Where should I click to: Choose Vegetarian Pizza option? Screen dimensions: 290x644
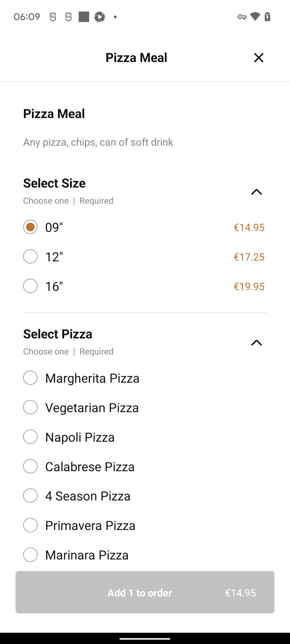(x=30, y=407)
